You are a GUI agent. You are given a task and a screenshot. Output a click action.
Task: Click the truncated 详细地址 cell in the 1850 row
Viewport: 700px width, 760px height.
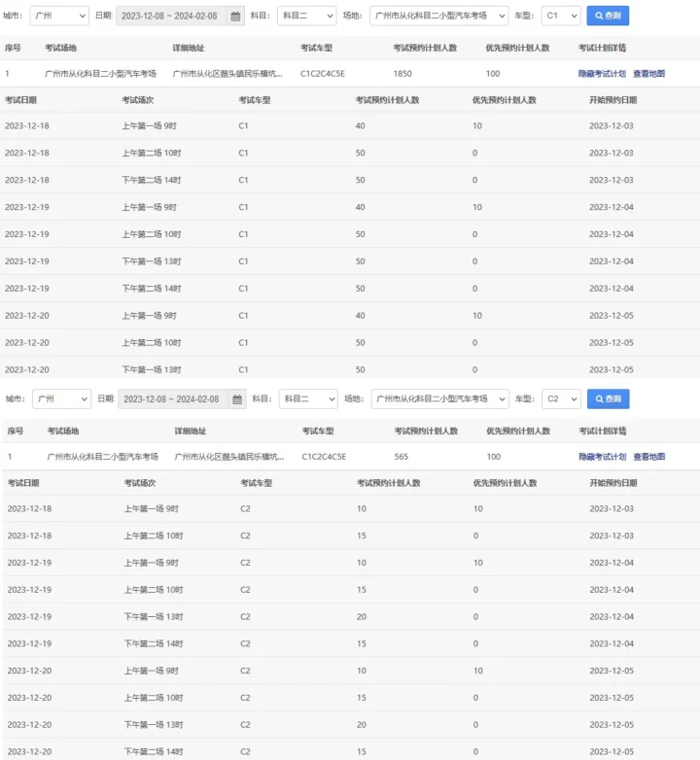tap(228, 74)
